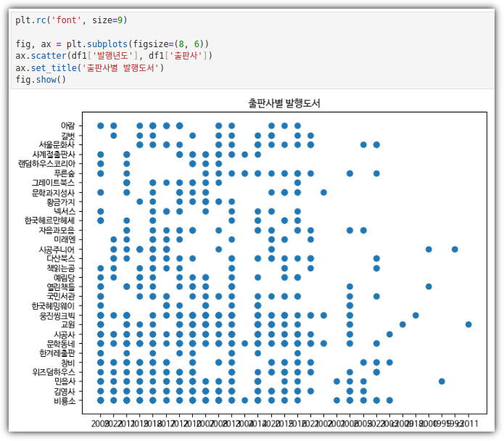Click the y-axis label 서울문화사
Viewport: 504px width, 441px height.
(57, 144)
